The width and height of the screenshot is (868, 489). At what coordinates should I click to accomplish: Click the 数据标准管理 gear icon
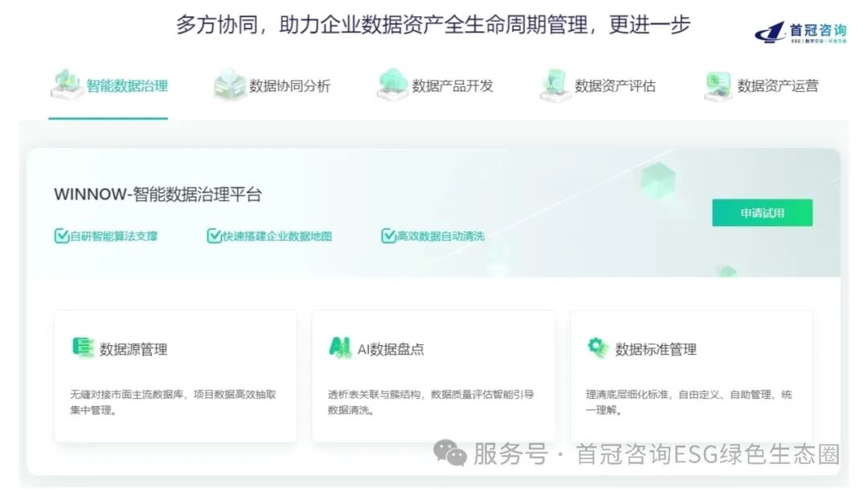point(598,347)
